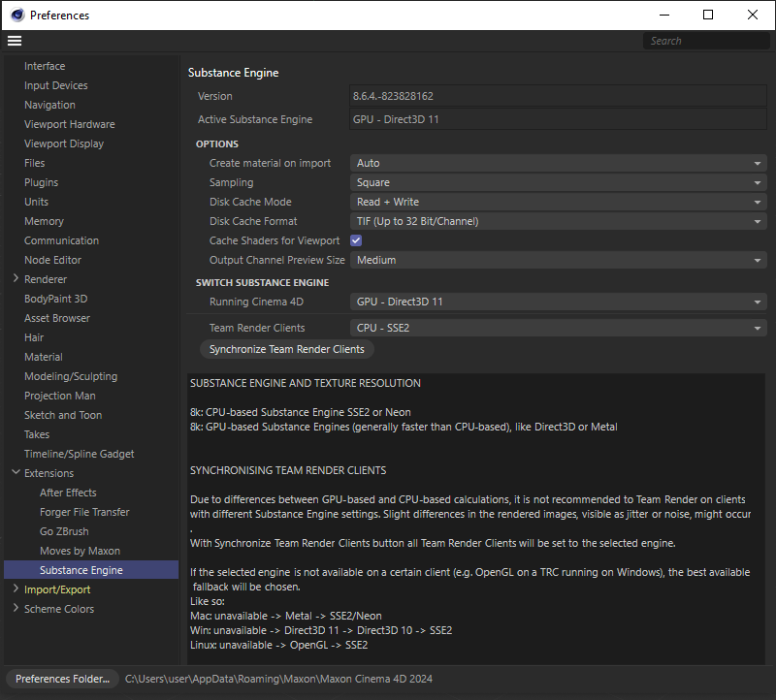Open Team Render Clients engine dropdown
The height and width of the screenshot is (700, 776).
pyautogui.click(x=559, y=328)
